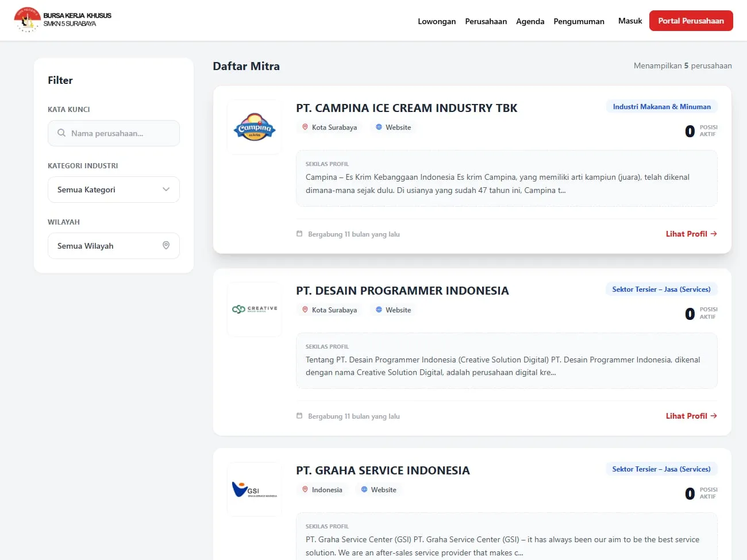This screenshot has width=747, height=560.
Task: Click the location pin beside Indonesia
Action: [x=305, y=490]
